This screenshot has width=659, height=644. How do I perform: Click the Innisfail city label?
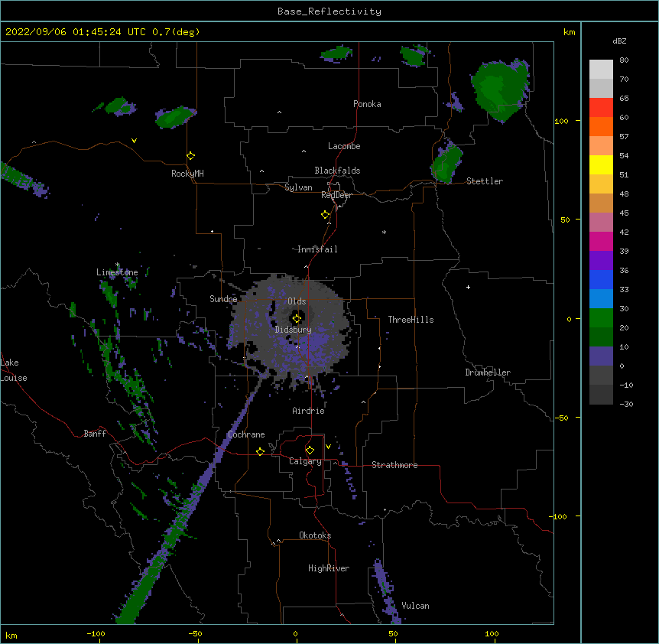pos(317,249)
